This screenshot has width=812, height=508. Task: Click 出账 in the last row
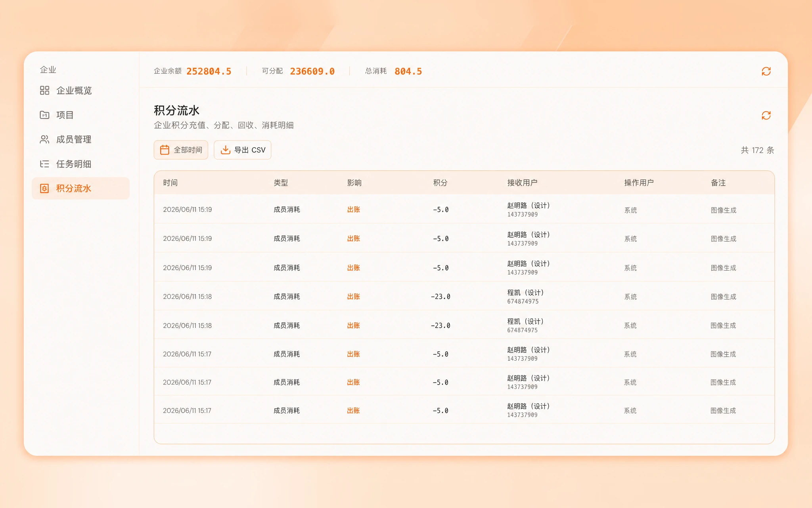click(x=353, y=410)
